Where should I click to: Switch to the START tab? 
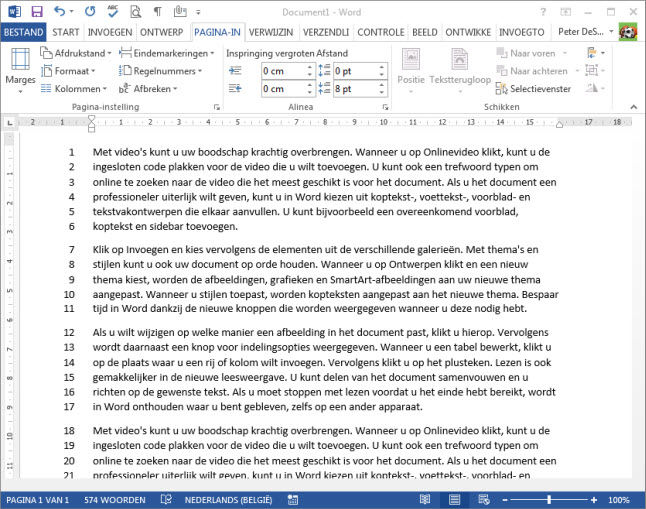66,32
